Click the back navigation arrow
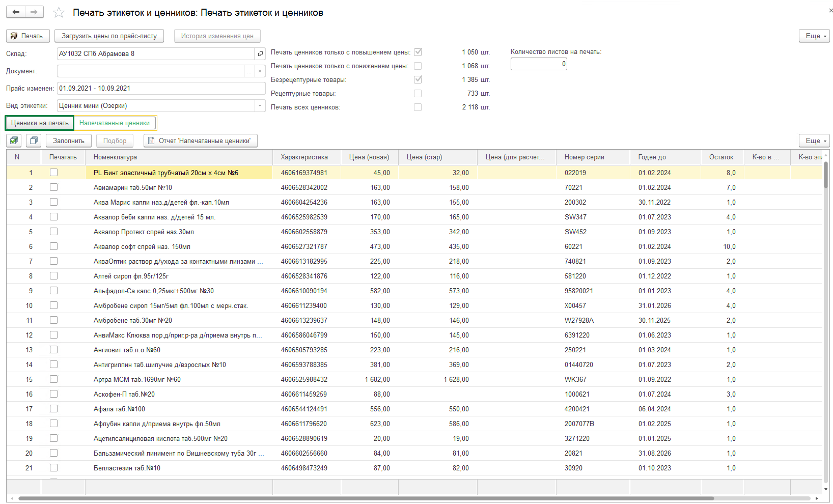This screenshot has width=833, height=504. (x=16, y=12)
